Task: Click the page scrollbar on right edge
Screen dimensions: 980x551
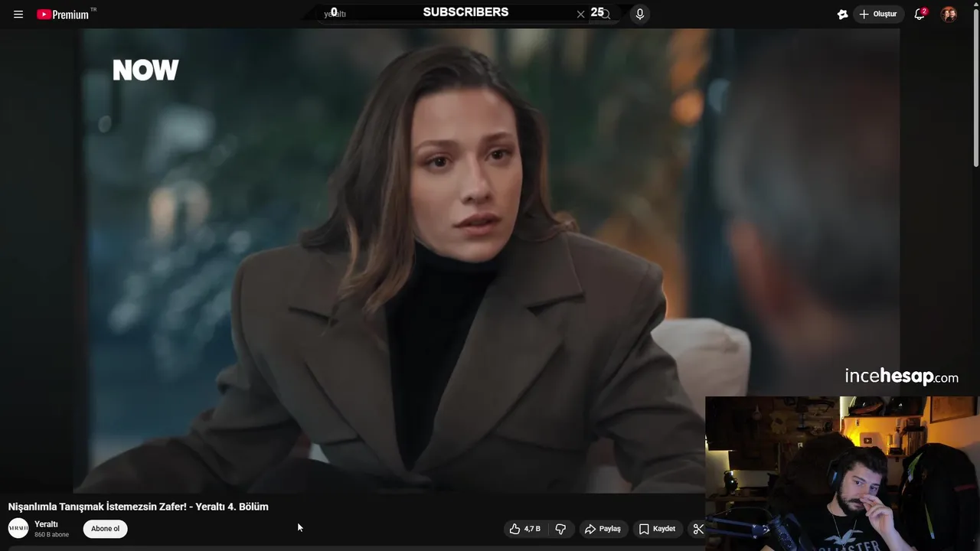Action: (976, 92)
